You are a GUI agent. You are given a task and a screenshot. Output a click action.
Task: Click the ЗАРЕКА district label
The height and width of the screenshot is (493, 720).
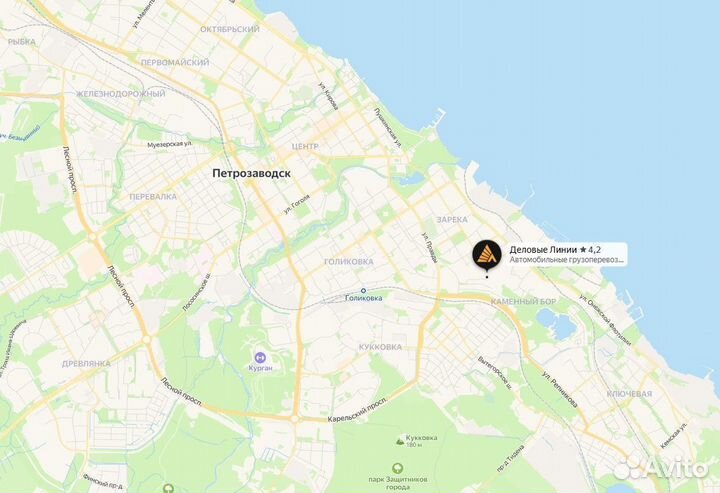tap(452, 220)
